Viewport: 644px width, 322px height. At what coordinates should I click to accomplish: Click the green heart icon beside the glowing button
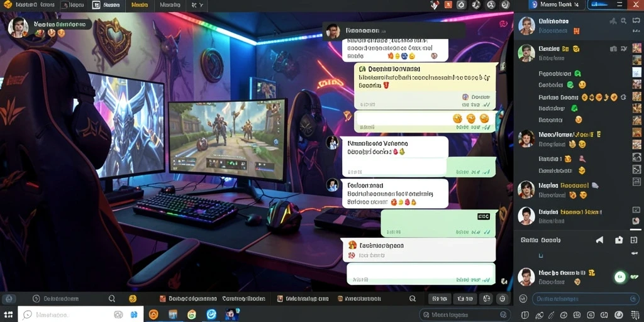(633, 277)
